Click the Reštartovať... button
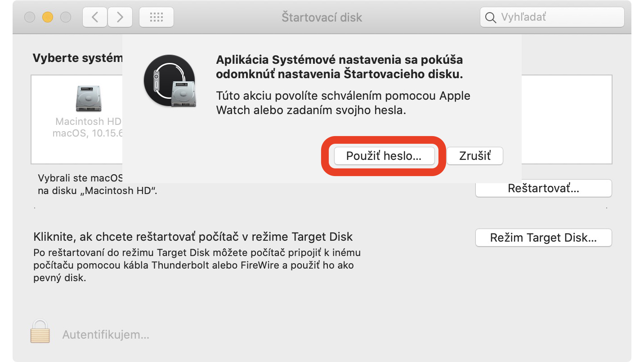Viewport: 644px width, 362px height. click(543, 189)
